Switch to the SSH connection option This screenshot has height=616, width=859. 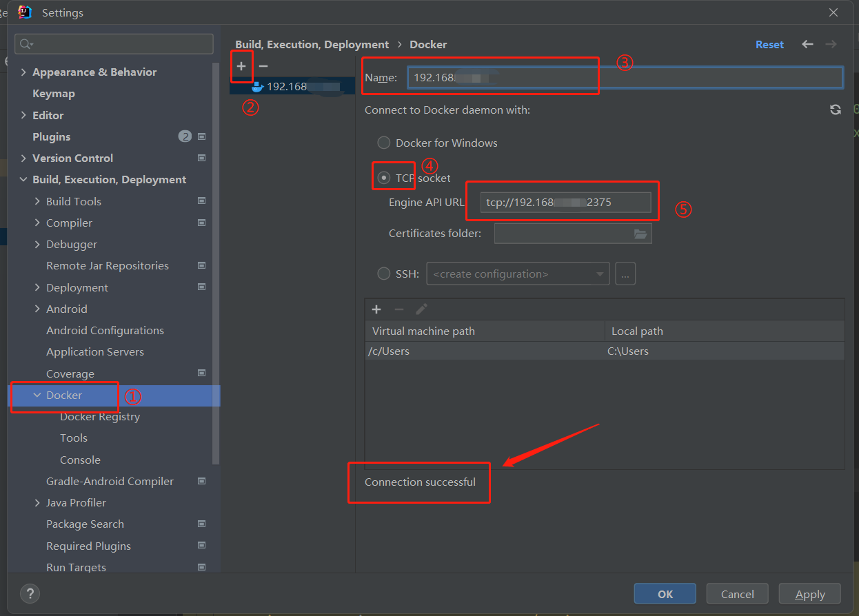[x=384, y=273]
